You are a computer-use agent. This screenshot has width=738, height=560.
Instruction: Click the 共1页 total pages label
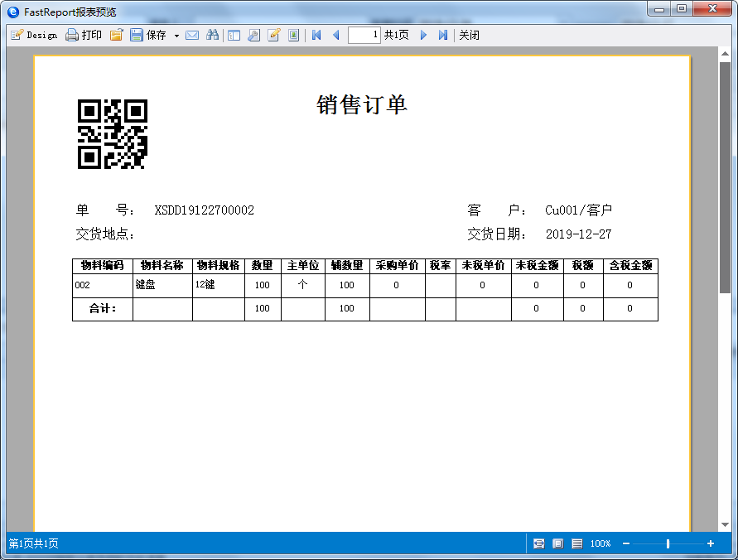pos(396,36)
